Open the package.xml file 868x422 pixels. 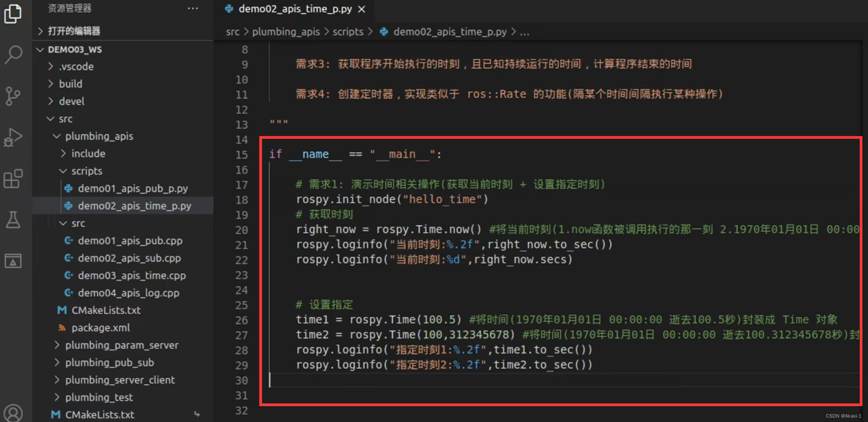(x=101, y=327)
